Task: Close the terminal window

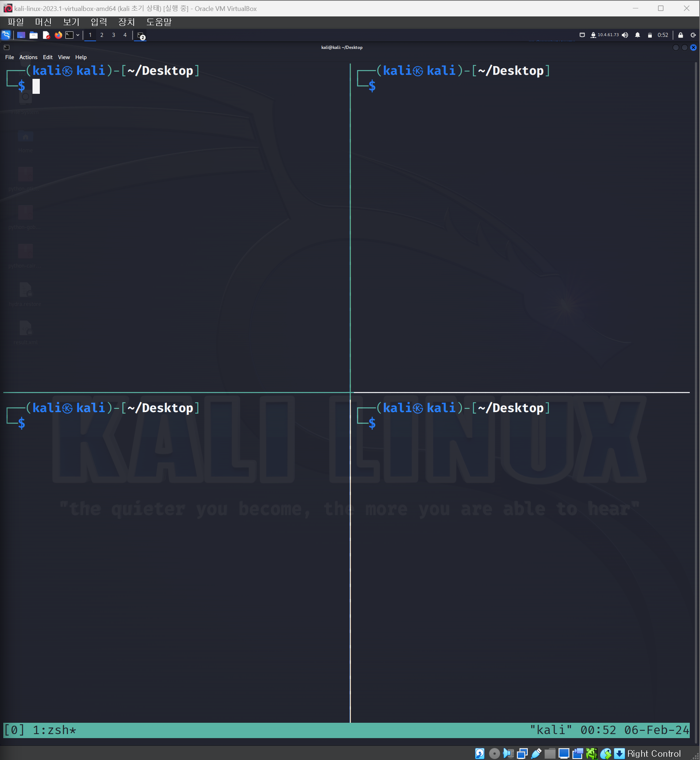Action: click(x=693, y=47)
